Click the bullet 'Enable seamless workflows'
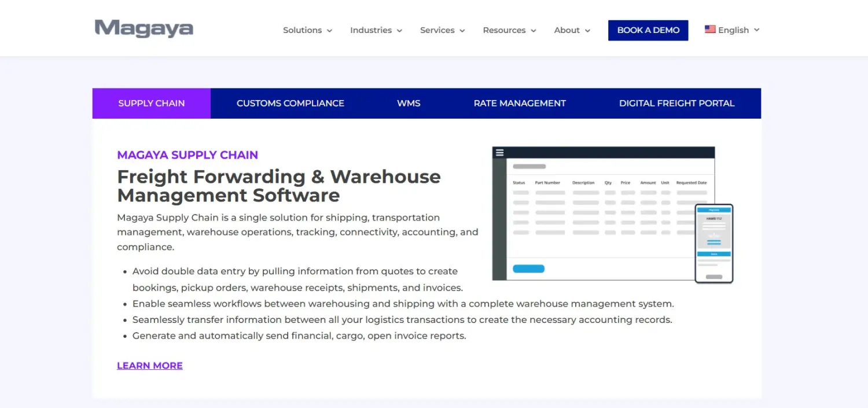 click(403, 304)
